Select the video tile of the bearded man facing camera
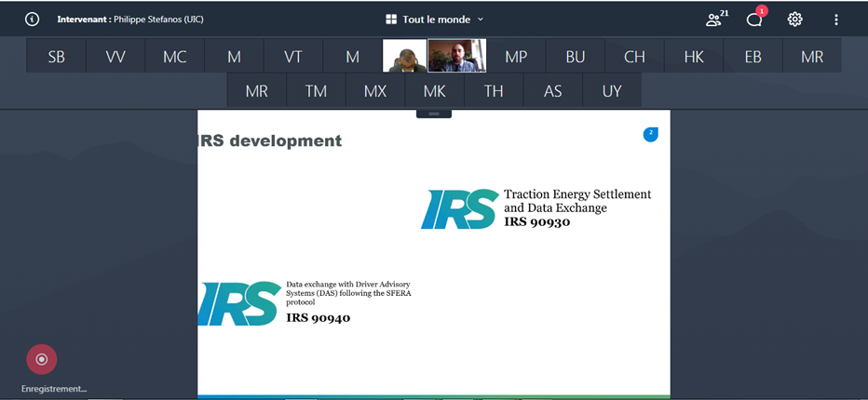Screen dimensions: 868x400 pyautogui.click(x=456, y=56)
